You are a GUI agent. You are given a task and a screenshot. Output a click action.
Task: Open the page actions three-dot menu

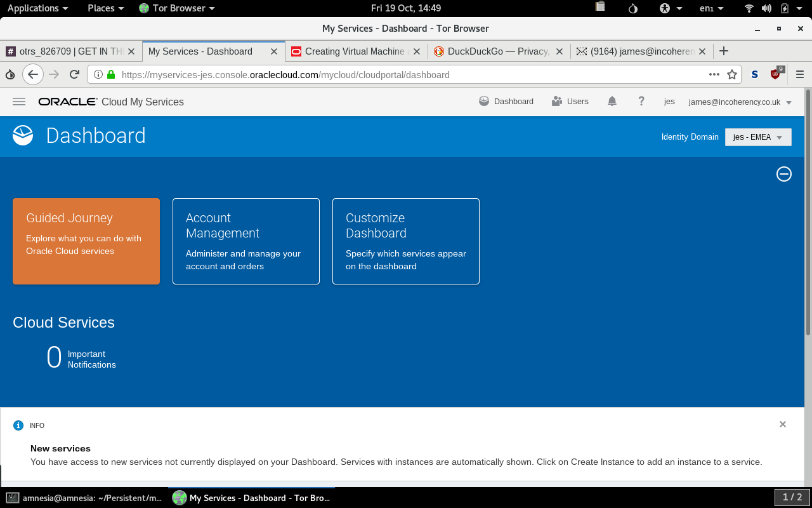(714, 74)
